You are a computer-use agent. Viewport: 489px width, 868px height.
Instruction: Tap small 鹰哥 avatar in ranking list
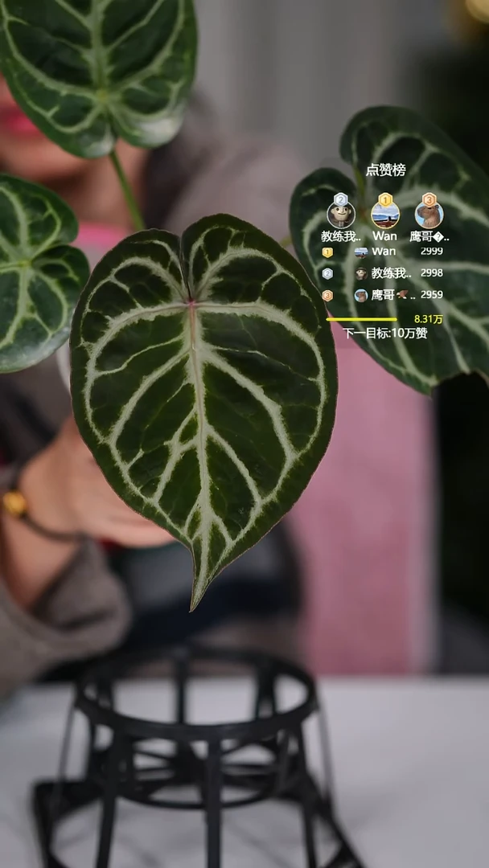coord(361,295)
